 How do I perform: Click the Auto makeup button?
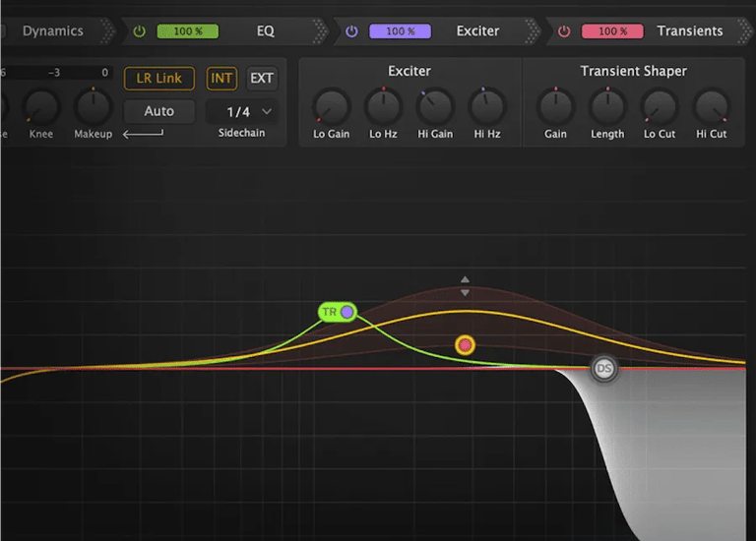[x=159, y=111]
